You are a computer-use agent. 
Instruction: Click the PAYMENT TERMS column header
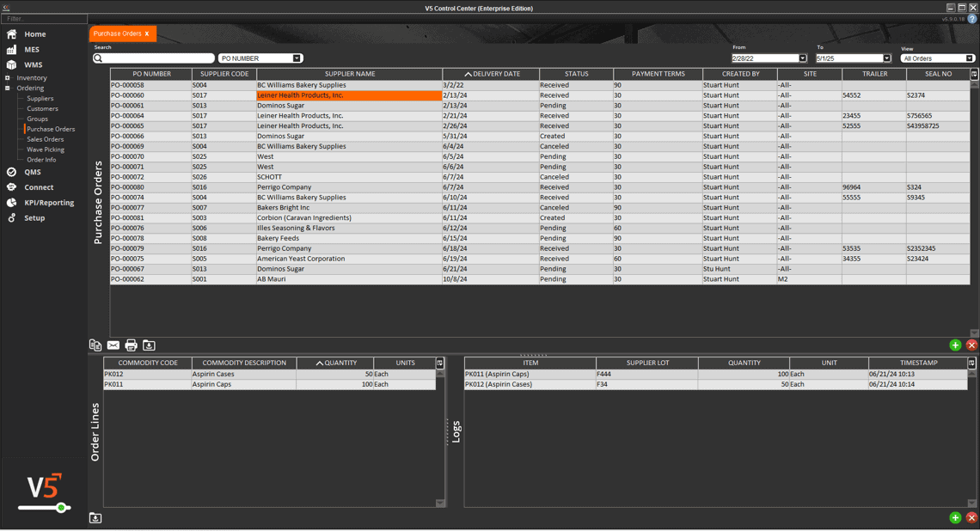coord(658,74)
